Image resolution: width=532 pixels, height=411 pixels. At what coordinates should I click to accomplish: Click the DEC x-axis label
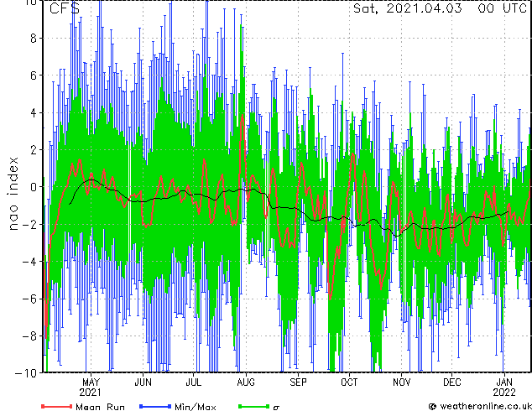coord(452,382)
